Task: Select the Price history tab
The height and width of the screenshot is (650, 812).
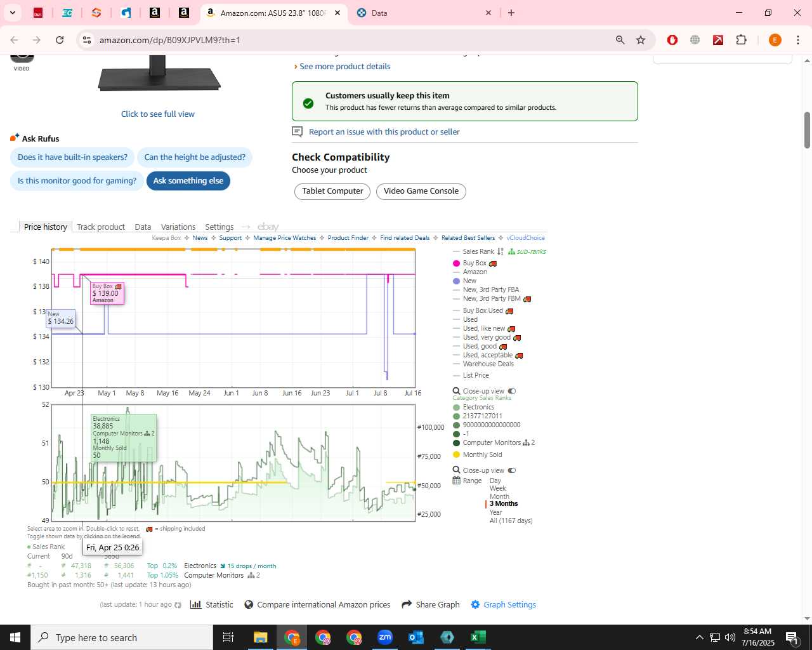Action: 45,227
